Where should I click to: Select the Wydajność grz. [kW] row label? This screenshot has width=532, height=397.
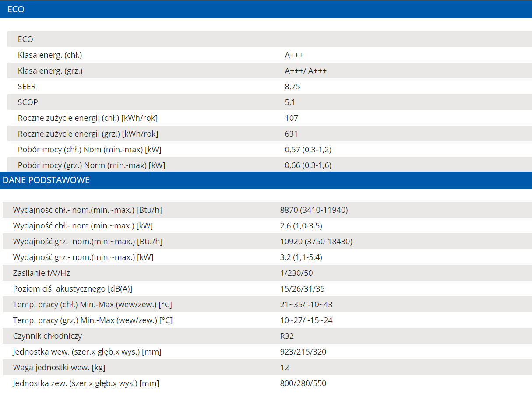point(83,257)
